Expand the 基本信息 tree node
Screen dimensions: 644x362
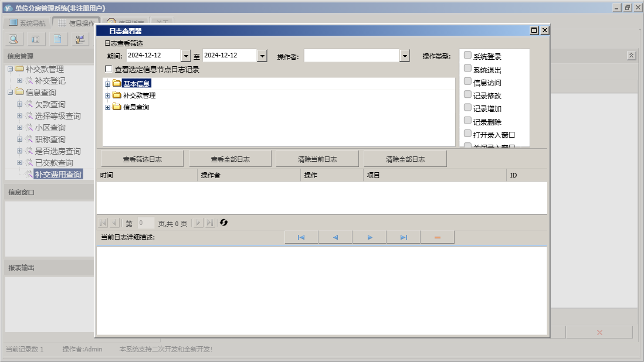[107, 84]
